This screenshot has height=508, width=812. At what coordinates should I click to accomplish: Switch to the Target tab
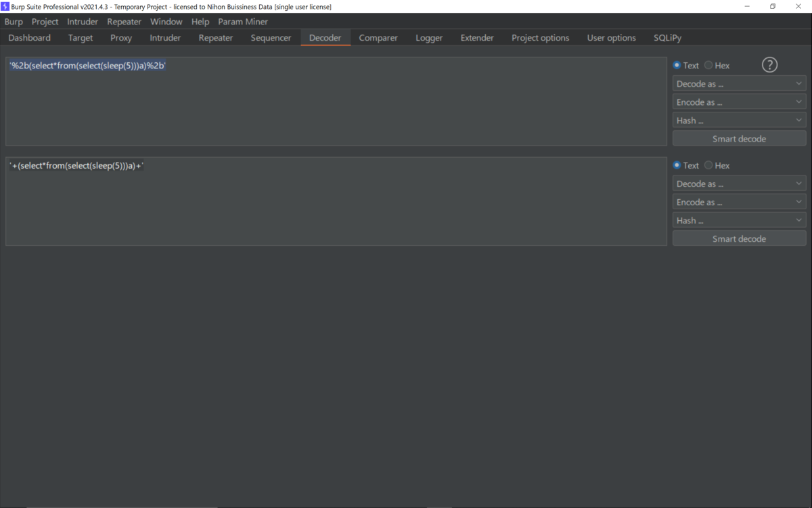pos(81,38)
